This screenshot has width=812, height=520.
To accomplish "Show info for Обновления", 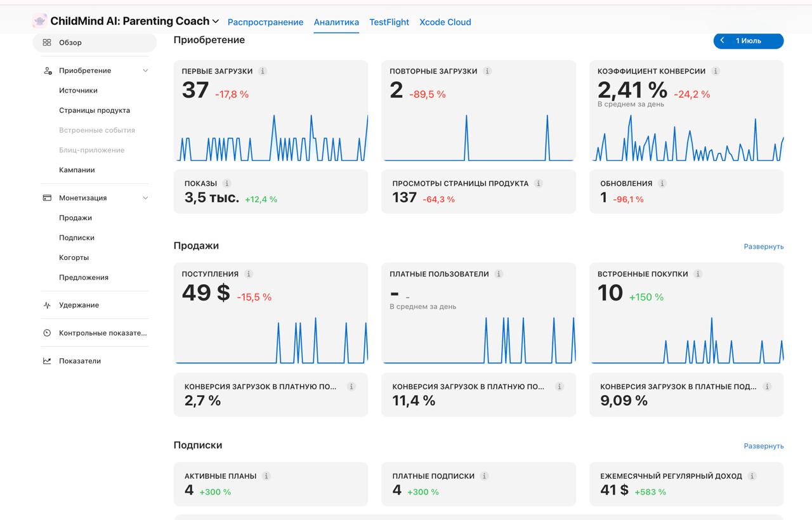I will coord(662,183).
